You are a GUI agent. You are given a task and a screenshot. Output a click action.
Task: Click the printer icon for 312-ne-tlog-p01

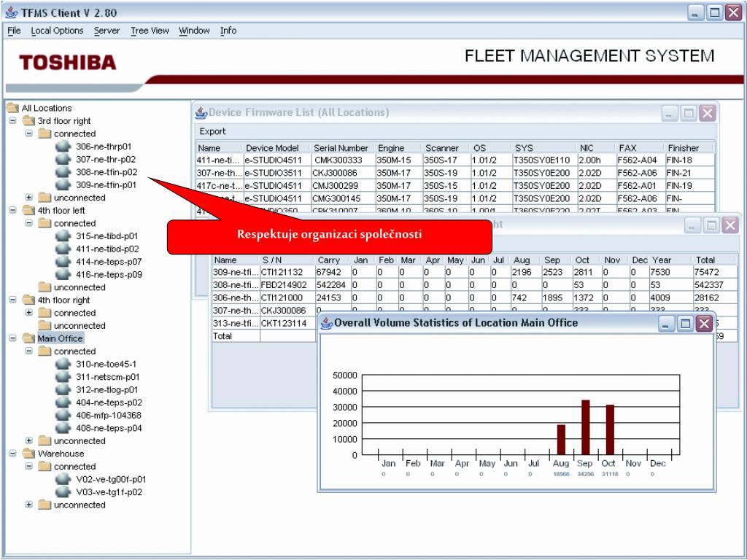(x=63, y=390)
